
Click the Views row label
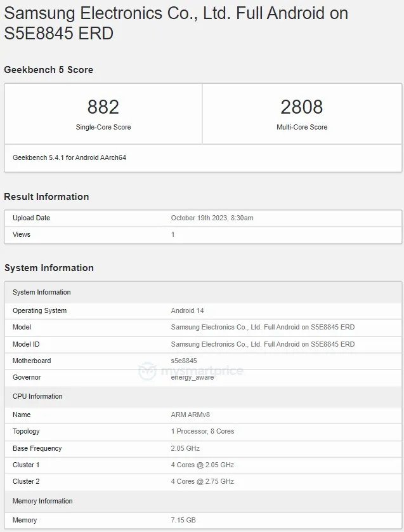click(x=22, y=234)
